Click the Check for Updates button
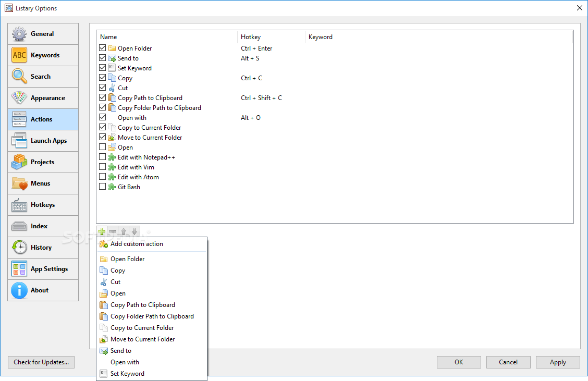The width and height of the screenshot is (588, 381). [41, 362]
